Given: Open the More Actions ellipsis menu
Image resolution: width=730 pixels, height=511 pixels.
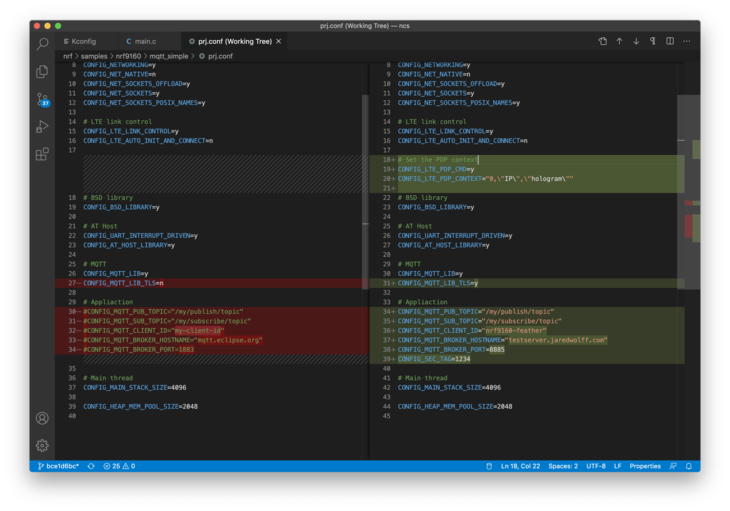Looking at the screenshot, I should [687, 41].
